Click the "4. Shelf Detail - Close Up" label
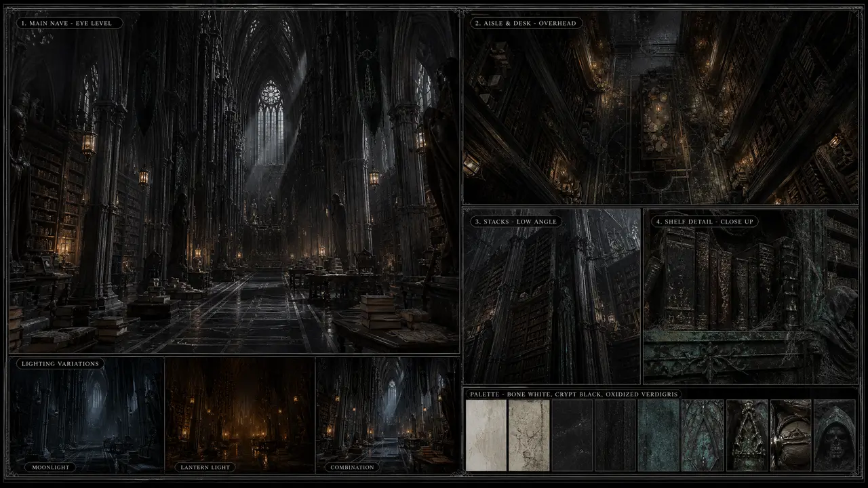 pos(703,222)
